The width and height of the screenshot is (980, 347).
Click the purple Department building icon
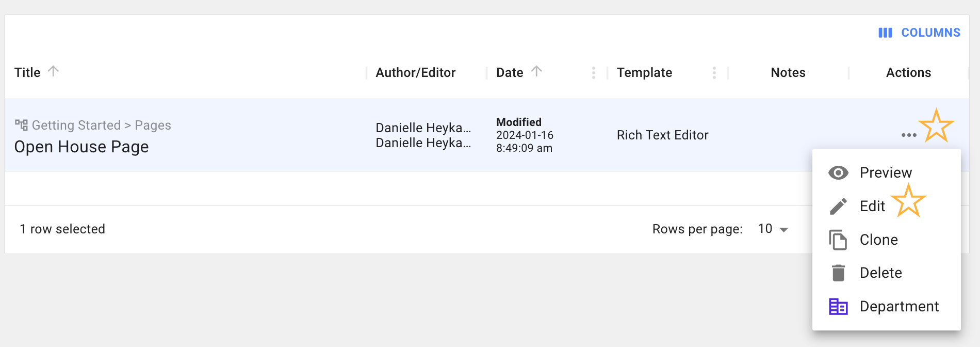pos(838,307)
